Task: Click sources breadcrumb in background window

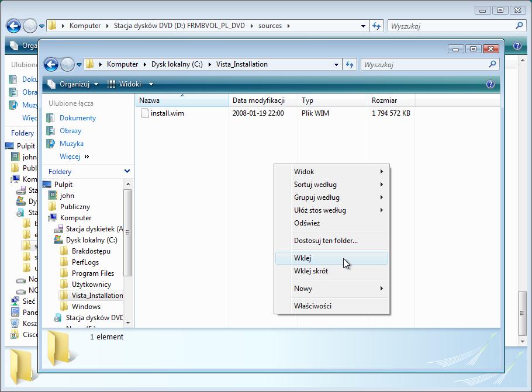Action: 270,26
